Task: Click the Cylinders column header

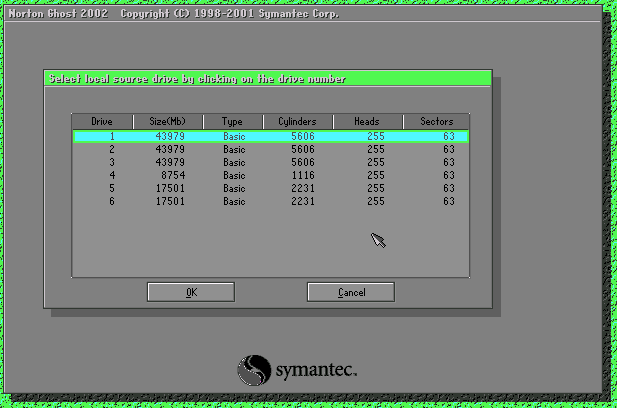Action: click(x=298, y=121)
